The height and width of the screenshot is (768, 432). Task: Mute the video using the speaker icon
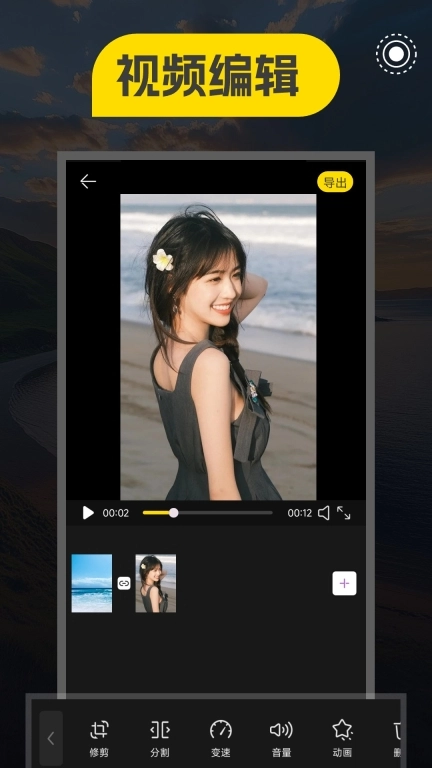point(324,513)
